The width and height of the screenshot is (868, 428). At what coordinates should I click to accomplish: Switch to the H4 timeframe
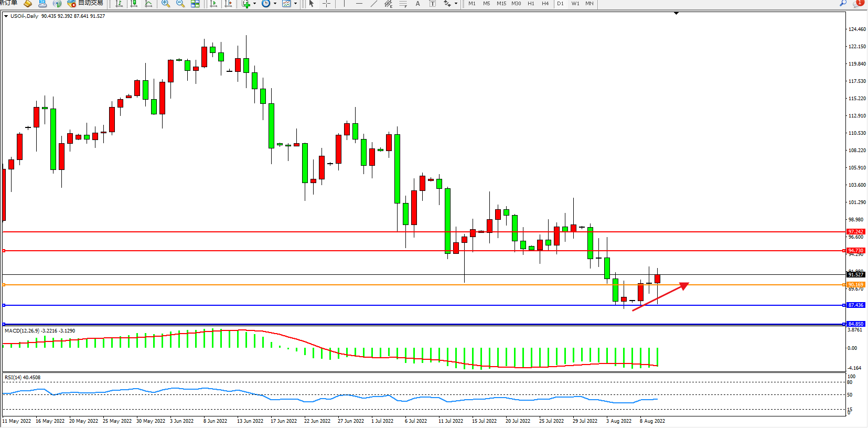point(545,4)
